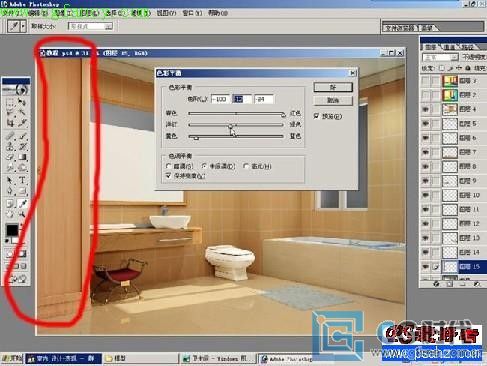Open the 文件 (File) menu
This screenshot has width=487, height=366.
point(11,13)
